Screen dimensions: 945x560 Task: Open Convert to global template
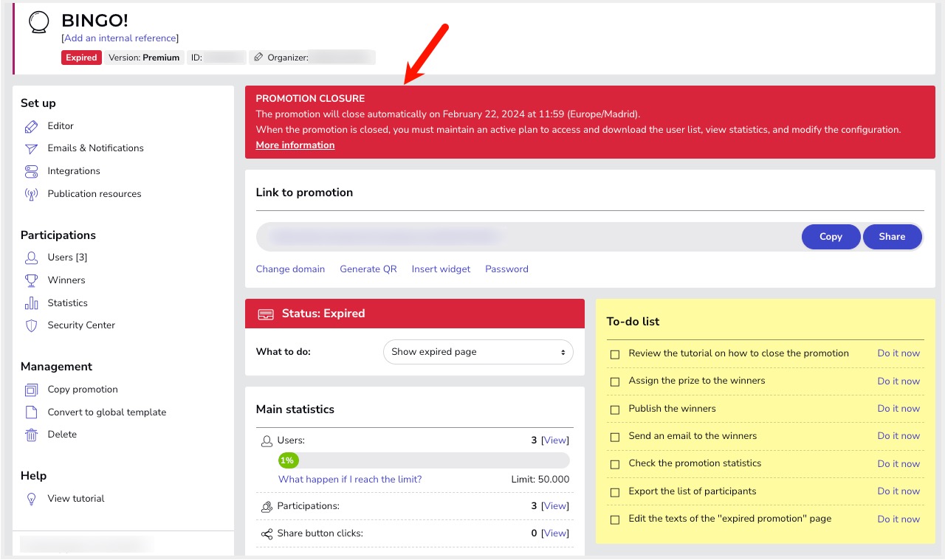[106, 412]
